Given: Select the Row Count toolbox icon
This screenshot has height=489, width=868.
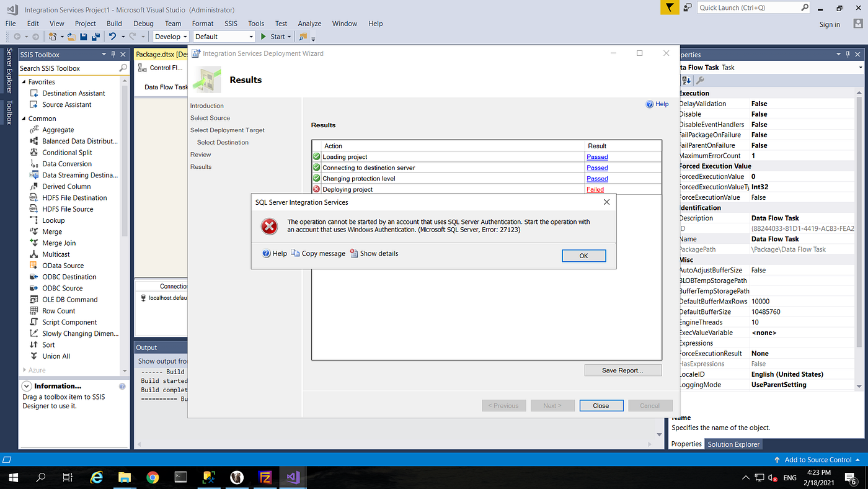Looking at the screenshot, I should (x=34, y=311).
